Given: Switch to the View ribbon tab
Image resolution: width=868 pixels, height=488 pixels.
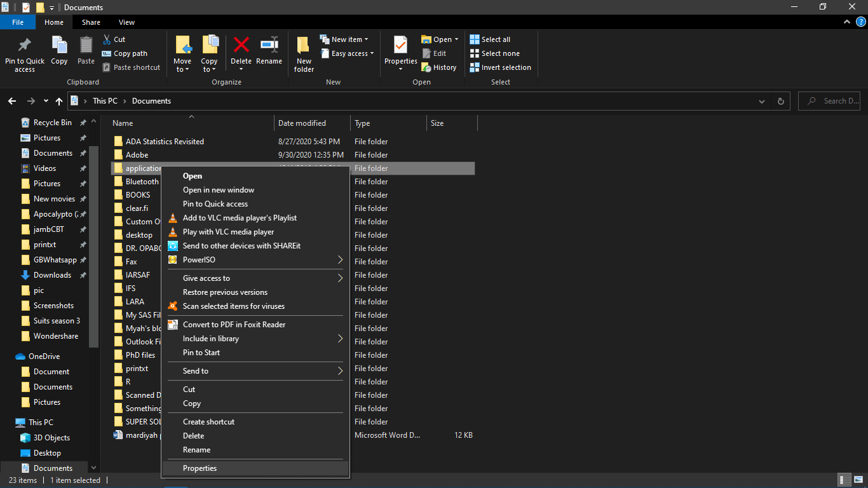Looking at the screenshot, I should (126, 22).
